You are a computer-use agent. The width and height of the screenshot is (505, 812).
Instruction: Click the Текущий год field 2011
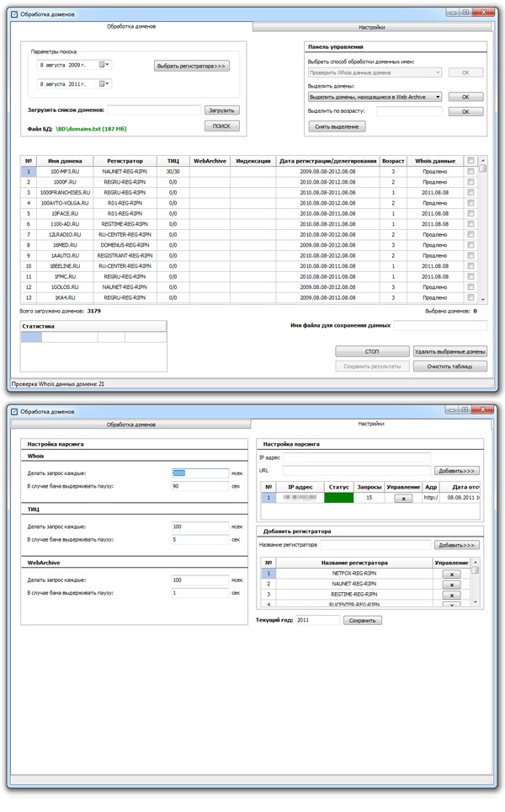(317, 620)
